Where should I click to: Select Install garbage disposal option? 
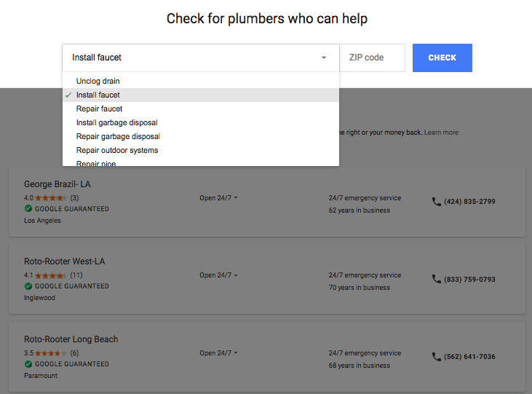click(201, 122)
